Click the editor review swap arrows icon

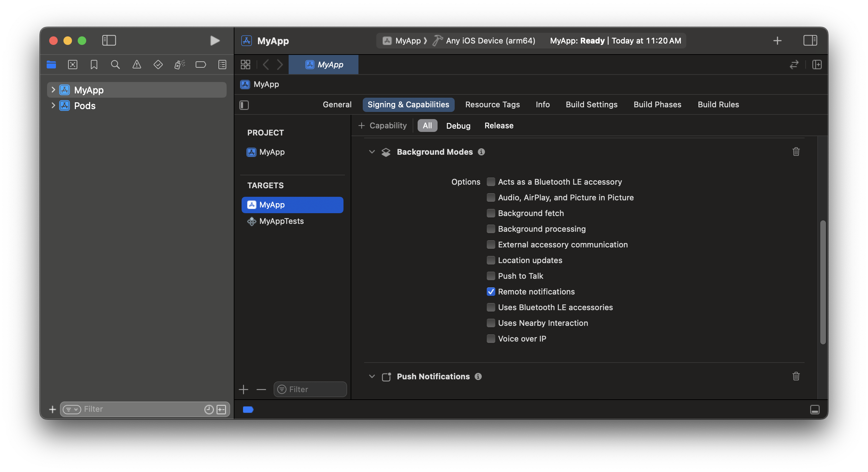tap(794, 65)
